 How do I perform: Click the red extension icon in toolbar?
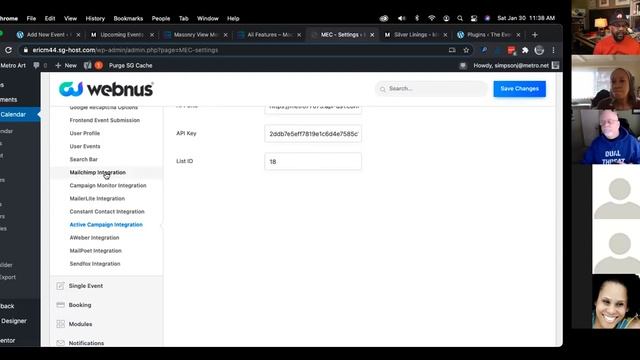tap(511, 50)
